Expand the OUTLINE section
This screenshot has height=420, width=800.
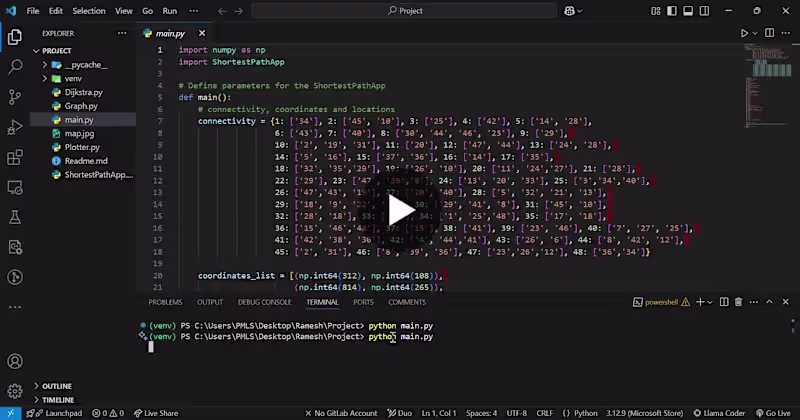[x=57, y=386]
